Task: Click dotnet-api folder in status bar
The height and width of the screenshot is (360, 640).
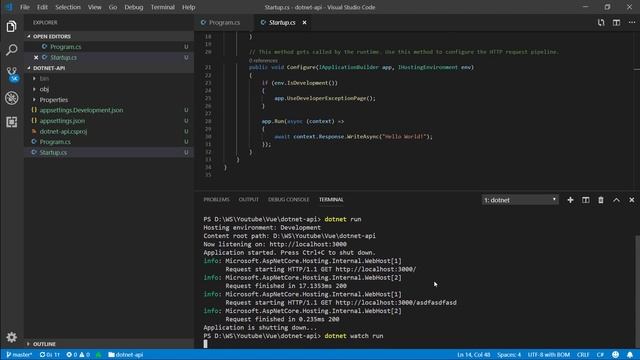Action: [126, 355]
